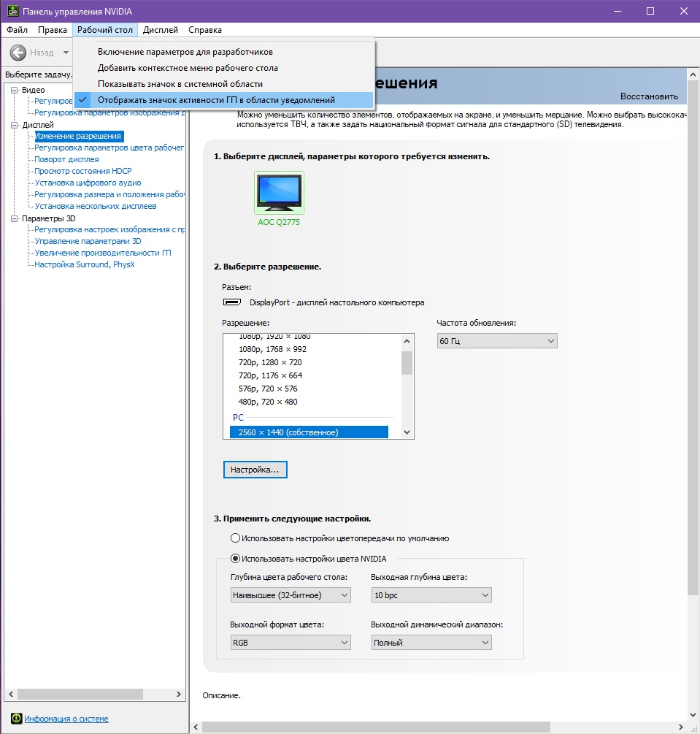700x734 pixels.
Task: Open Регулировка параметров цвета рабочего стола
Action: pos(109,148)
